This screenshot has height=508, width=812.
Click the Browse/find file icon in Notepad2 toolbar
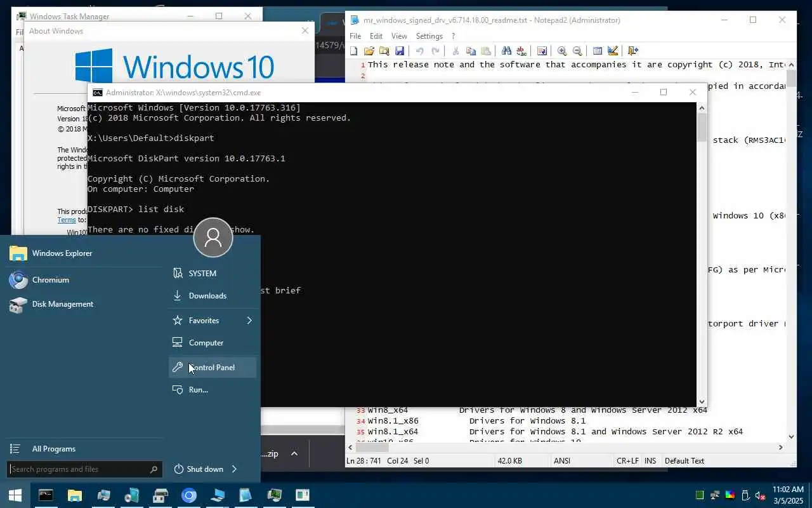(384, 51)
